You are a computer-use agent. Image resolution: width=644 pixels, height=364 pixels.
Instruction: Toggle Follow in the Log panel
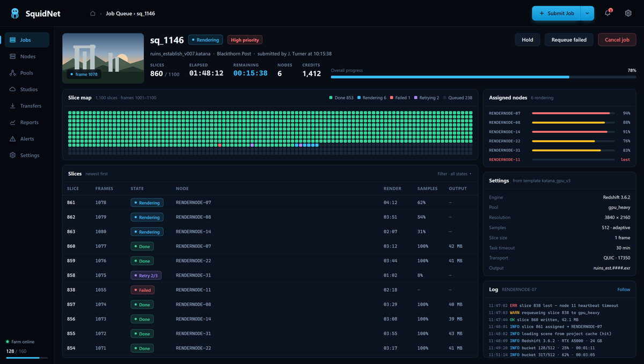[624, 289]
